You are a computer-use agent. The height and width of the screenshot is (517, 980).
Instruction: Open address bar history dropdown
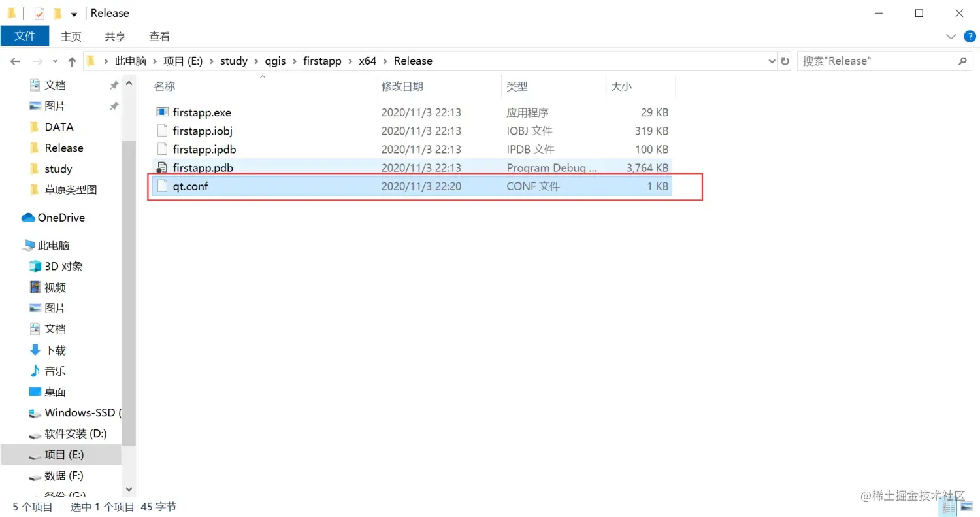coord(772,61)
